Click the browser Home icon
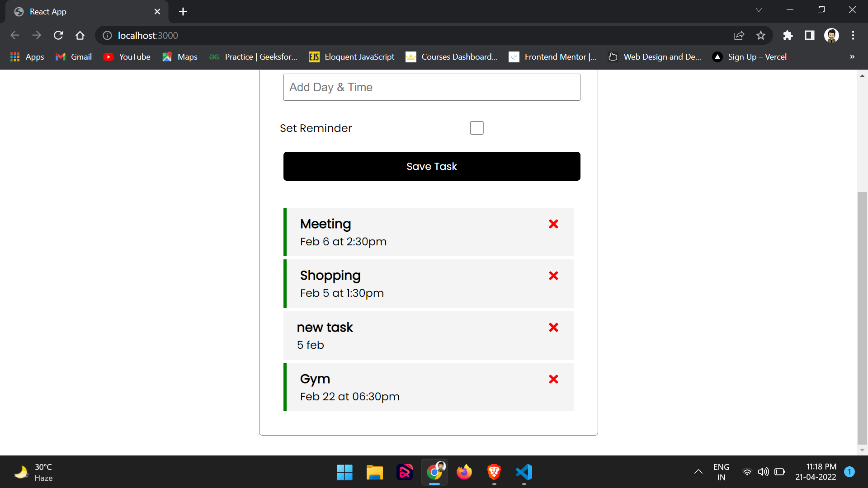The height and width of the screenshot is (488, 868). (80, 35)
